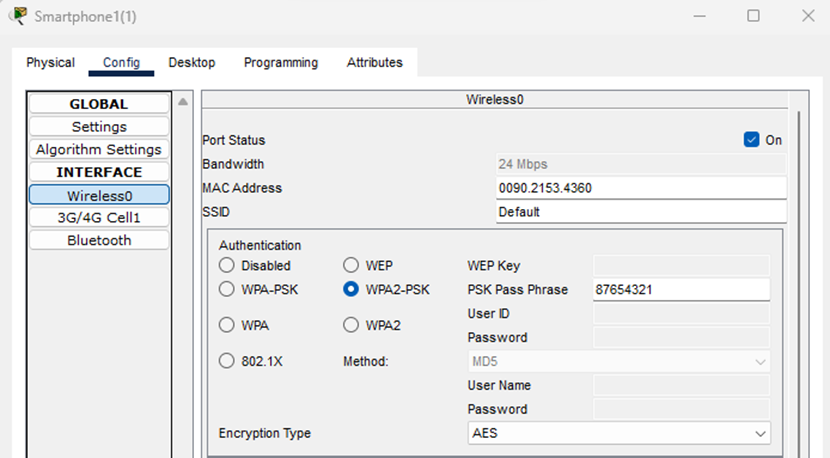Click the PSK Pass Phrase field
830x458 pixels.
(x=681, y=290)
